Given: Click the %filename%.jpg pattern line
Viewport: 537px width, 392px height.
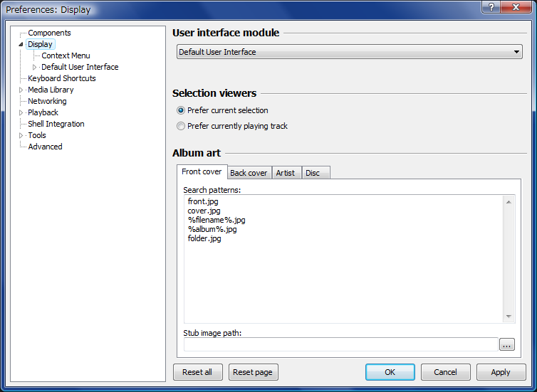Looking at the screenshot, I should coord(217,220).
